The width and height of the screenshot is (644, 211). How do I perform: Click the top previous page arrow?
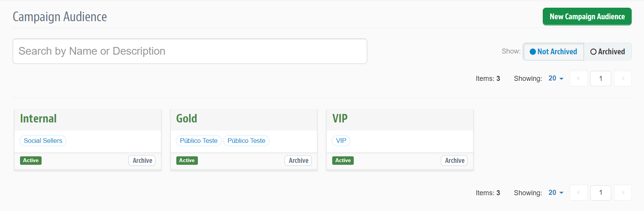[x=578, y=78]
